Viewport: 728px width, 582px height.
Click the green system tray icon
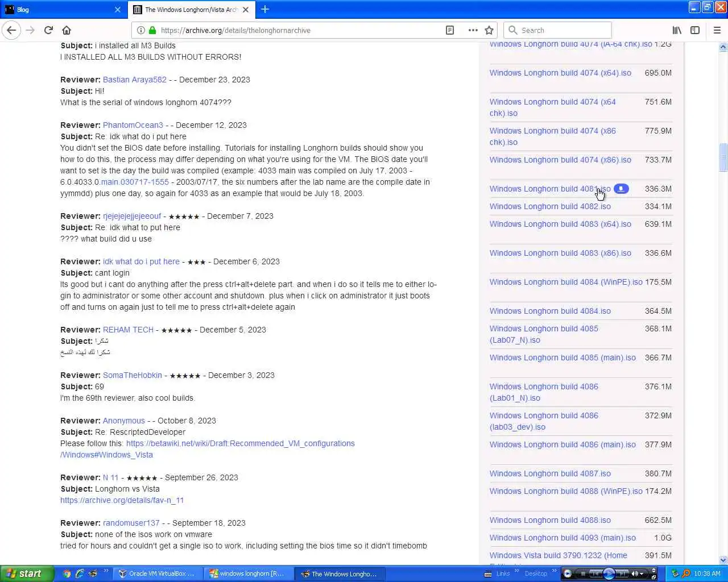675,573
